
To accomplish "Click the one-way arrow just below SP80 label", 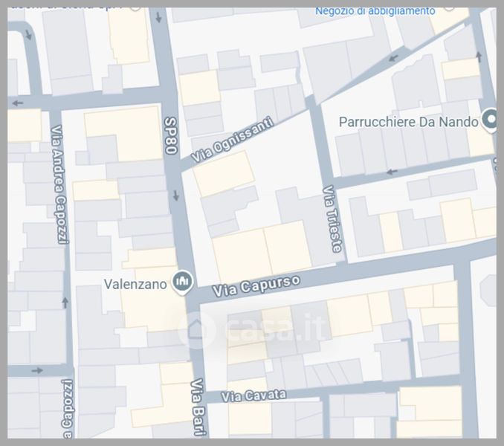I will pos(176,196).
